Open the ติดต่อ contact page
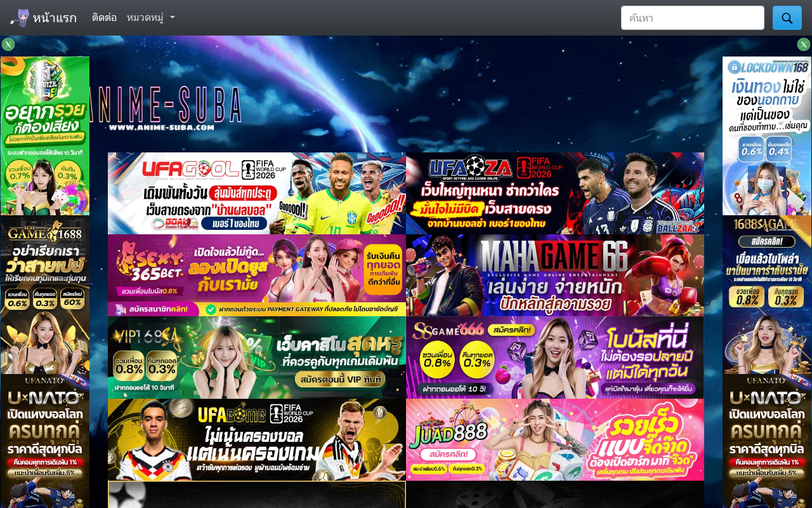The width and height of the screenshot is (812, 508). (x=104, y=18)
